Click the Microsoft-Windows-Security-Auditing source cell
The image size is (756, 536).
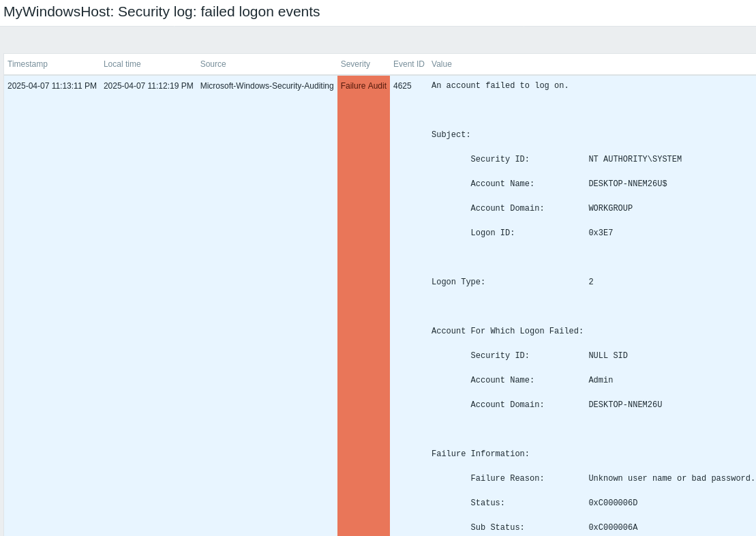[267, 86]
